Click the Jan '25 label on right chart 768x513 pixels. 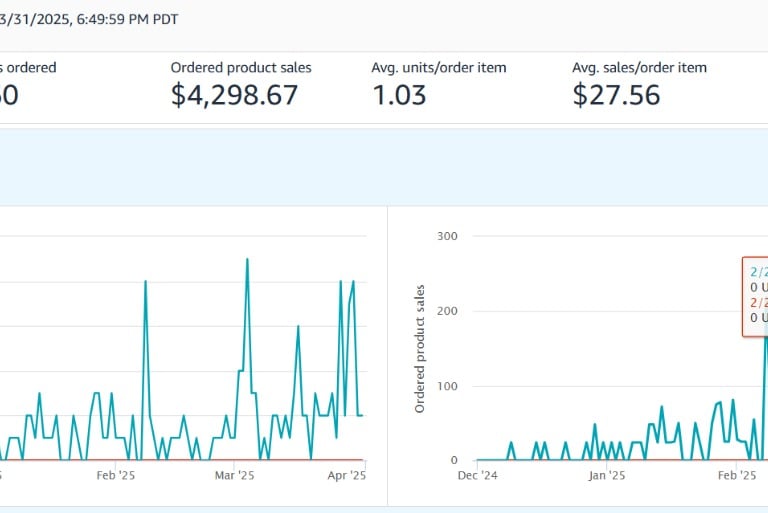pyautogui.click(x=606, y=477)
